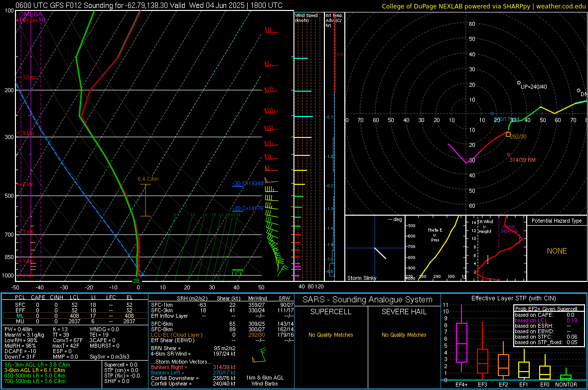Click the 1km & 6km wind barb graphic
Screen dimensions: 588x390
pos(260,356)
